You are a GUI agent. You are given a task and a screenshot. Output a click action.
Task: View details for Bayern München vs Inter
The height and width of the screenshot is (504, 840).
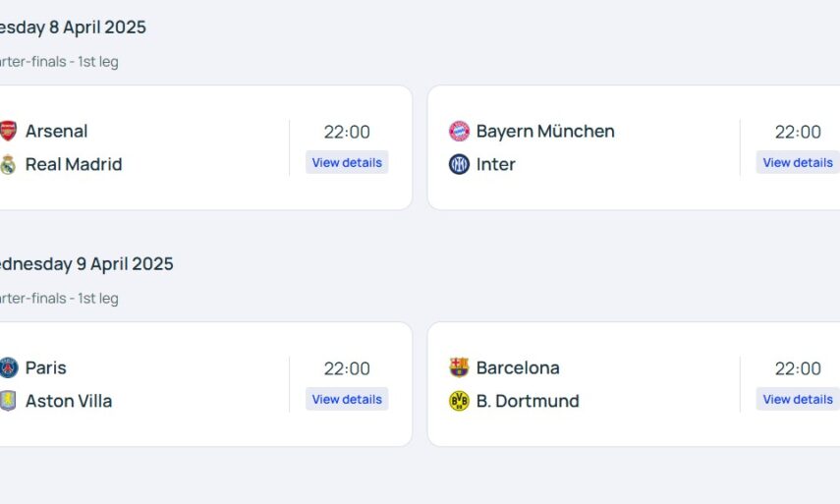pyautogui.click(x=797, y=162)
